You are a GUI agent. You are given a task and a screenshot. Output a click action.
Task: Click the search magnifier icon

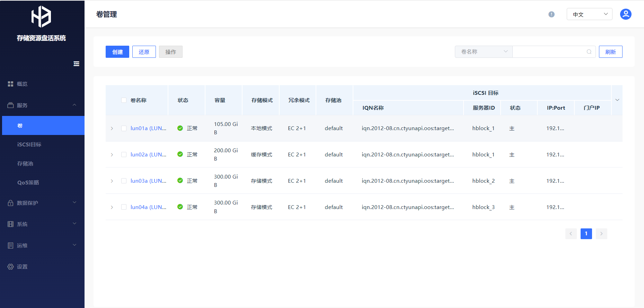(589, 52)
